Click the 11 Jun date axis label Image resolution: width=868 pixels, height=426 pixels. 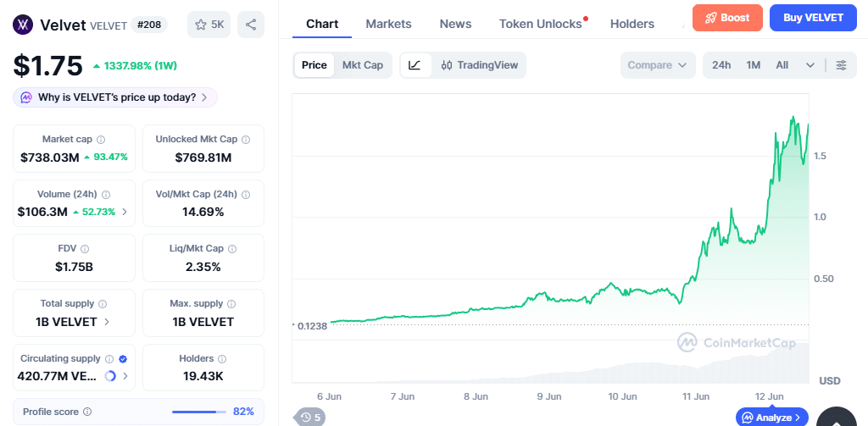pyautogui.click(x=696, y=396)
